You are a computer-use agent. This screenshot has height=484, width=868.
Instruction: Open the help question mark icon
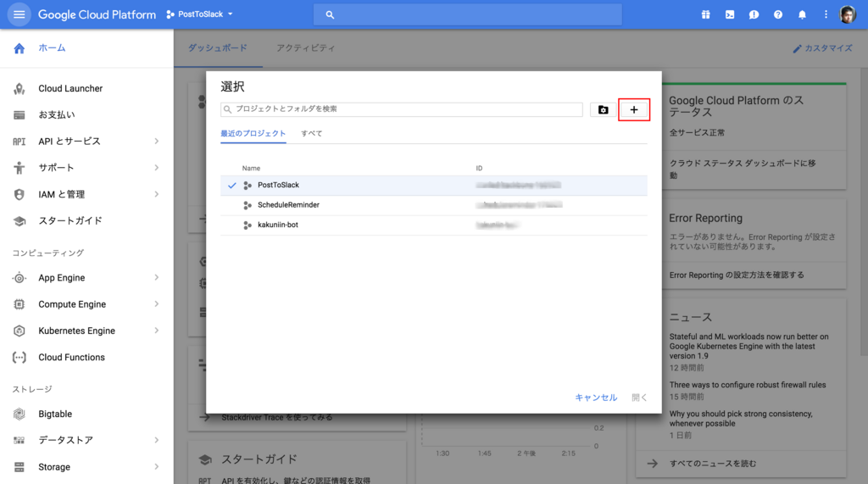(x=778, y=15)
